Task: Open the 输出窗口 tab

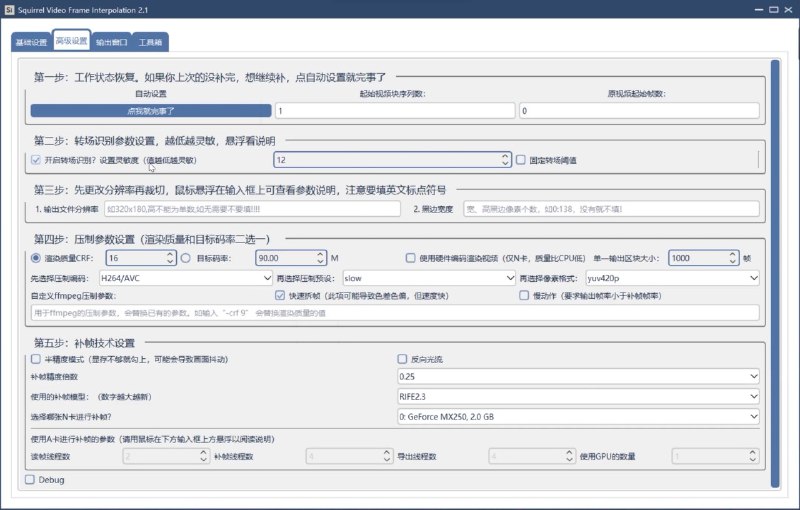Action: (112, 43)
